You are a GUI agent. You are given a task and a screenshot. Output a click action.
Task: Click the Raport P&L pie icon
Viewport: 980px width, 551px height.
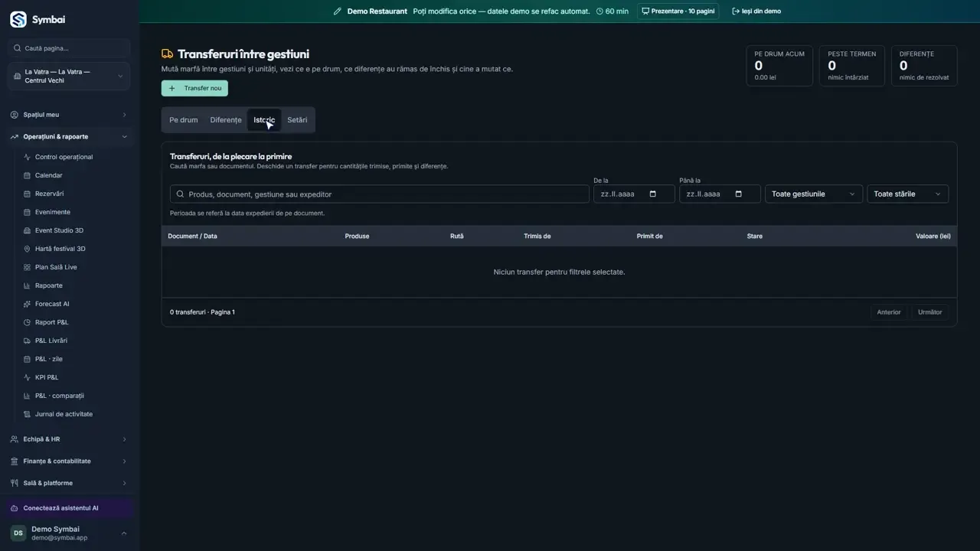28,322
